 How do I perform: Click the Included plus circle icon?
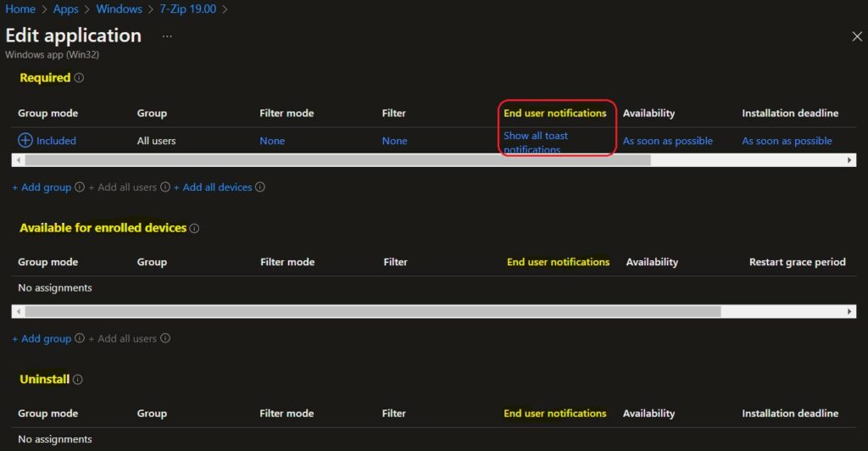point(25,141)
